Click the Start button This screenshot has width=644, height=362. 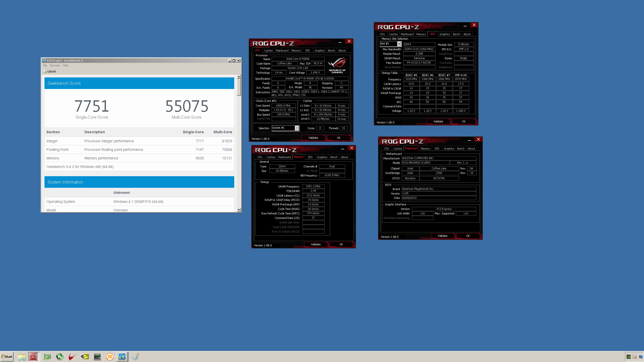click(7, 357)
